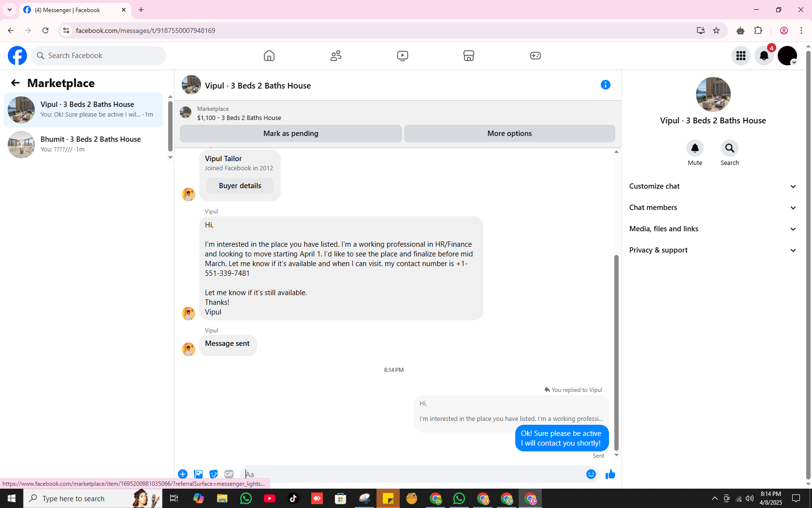Open volume control in the system tray
Viewport: 812px width, 508px height.
point(750,499)
